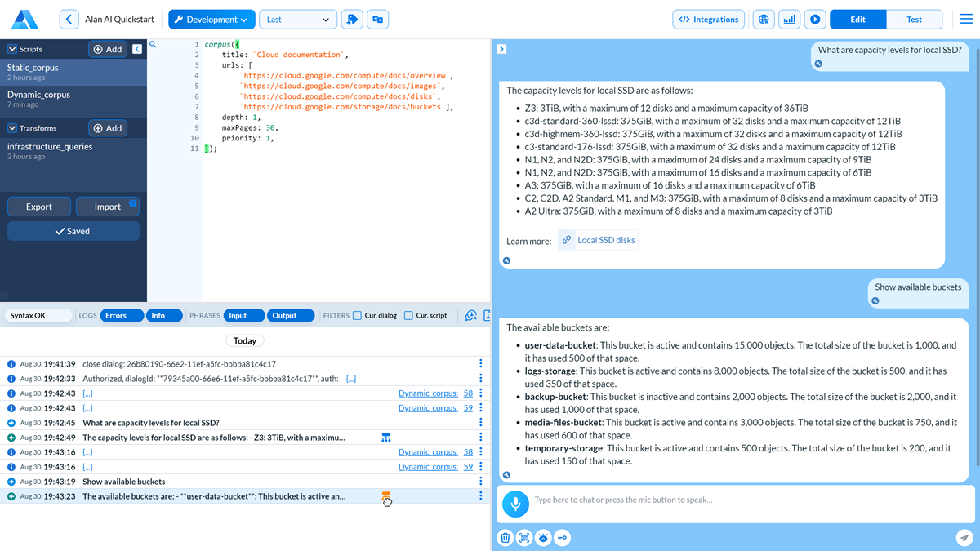Collapse the Transforms section

12,128
